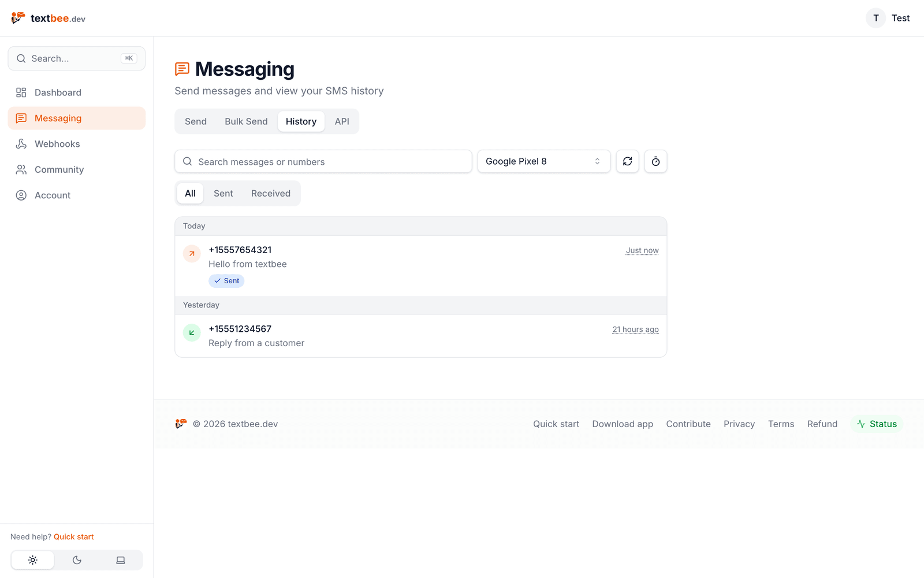Open Account in the sidebar
This screenshot has height=578, width=924.
click(77, 195)
